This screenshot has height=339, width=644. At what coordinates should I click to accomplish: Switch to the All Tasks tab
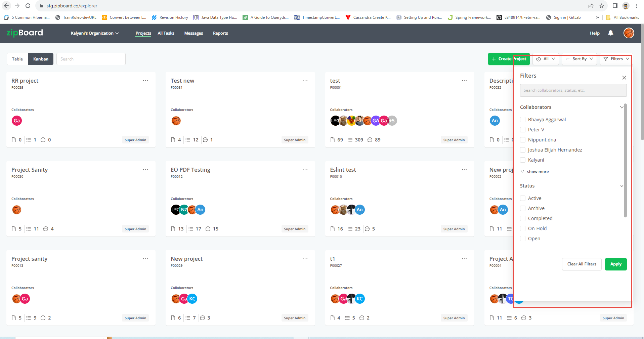pyautogui.click(x=166, y=33)
